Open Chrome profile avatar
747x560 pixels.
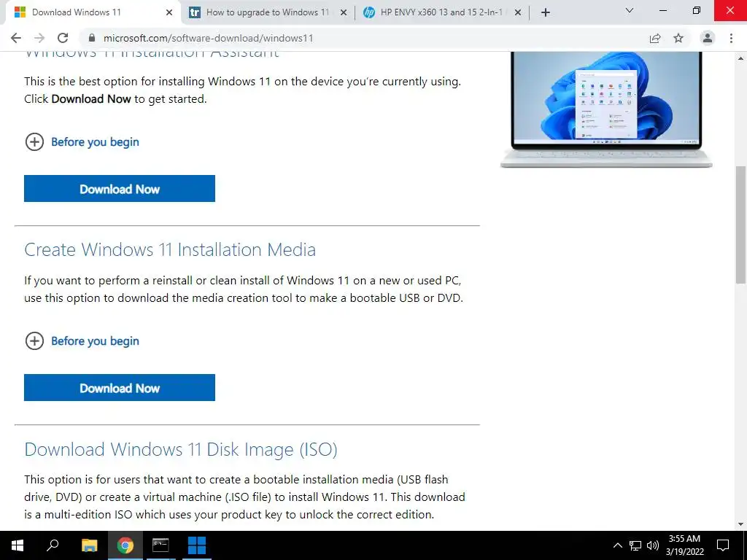click(708, 38)
